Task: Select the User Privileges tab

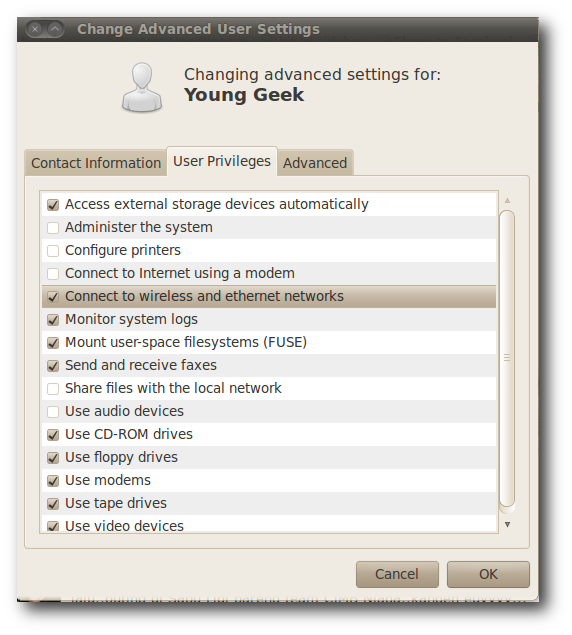Action: point(222,161)
